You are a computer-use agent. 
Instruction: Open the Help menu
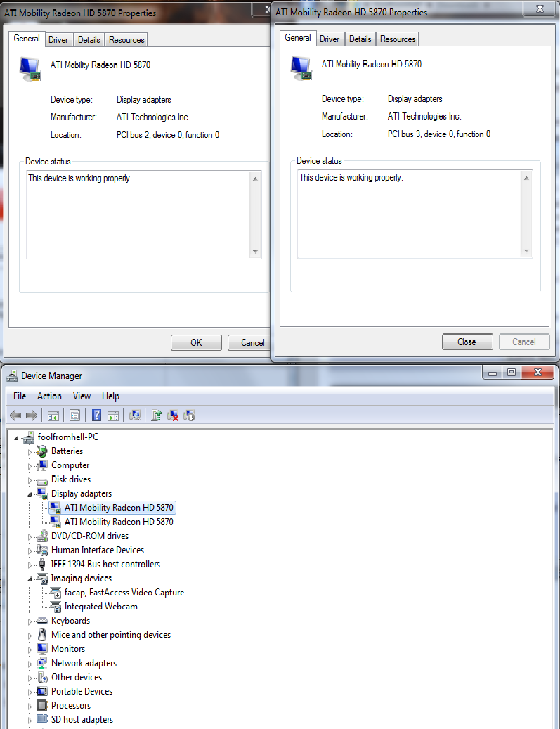click(x=110, y=396)
